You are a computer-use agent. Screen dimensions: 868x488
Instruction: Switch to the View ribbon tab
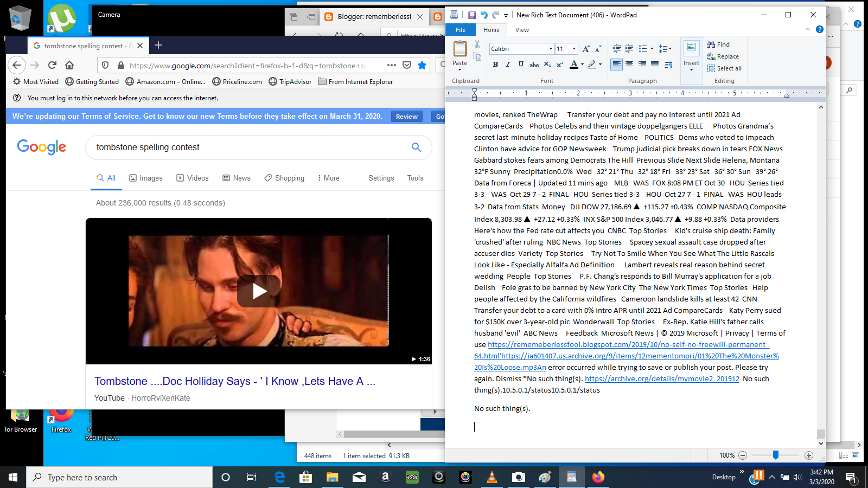click(x=522, y=30)
